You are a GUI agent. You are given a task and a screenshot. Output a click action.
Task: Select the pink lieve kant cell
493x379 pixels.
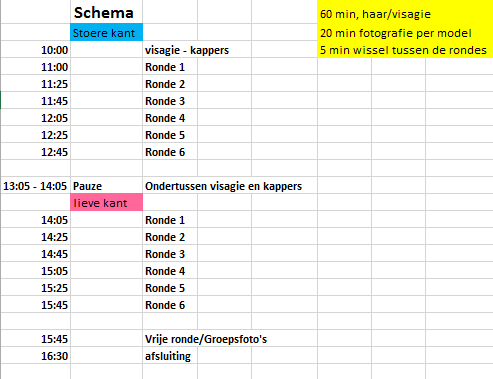106,202
